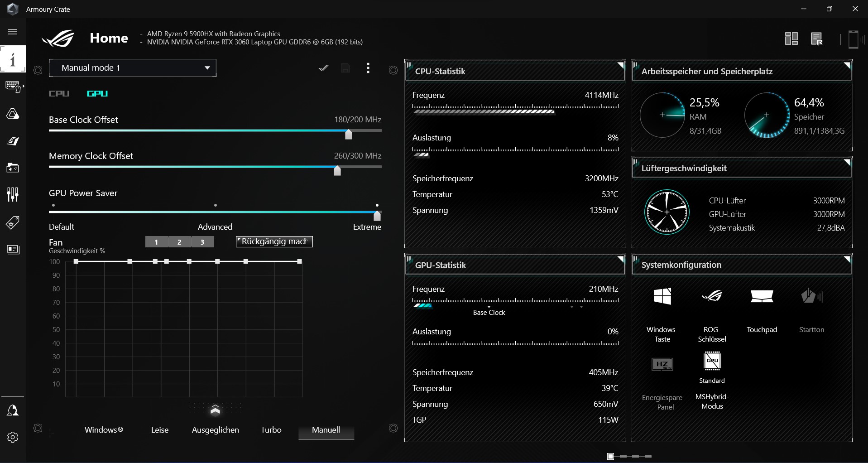Viewport: 868px width, 463px height.
Task: Click the MSHybrid-Modus GPU mode icon
Action: pos(712,362)
